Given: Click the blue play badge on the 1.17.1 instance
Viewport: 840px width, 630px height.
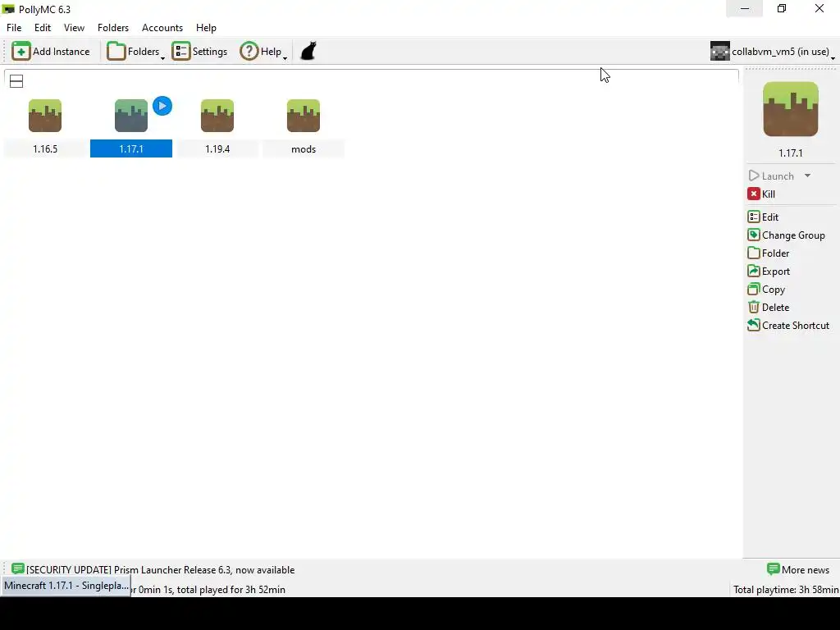Looking at the screenshot, I should (162, 106).
